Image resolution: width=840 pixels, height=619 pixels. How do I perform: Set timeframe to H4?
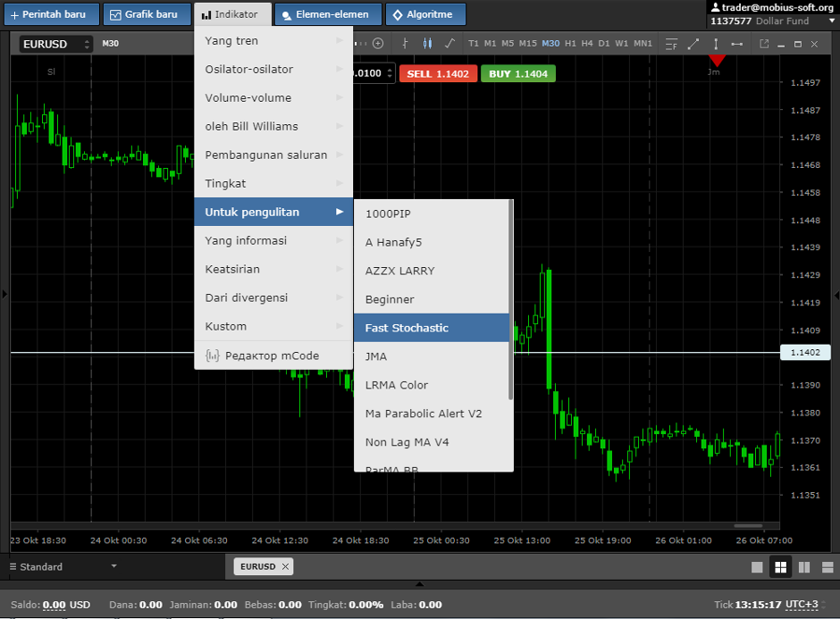tap(587, 44)
